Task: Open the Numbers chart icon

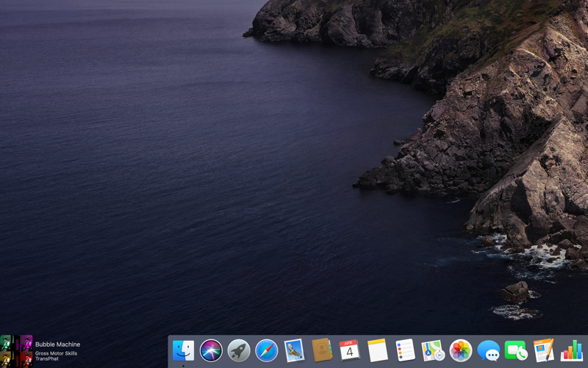Action: [571, 350]
